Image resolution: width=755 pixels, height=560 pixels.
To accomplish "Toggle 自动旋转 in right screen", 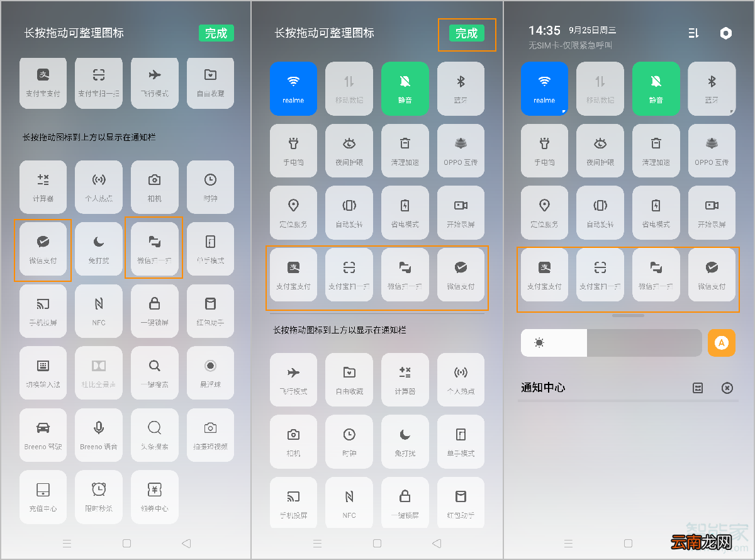I will pos(600,213).
